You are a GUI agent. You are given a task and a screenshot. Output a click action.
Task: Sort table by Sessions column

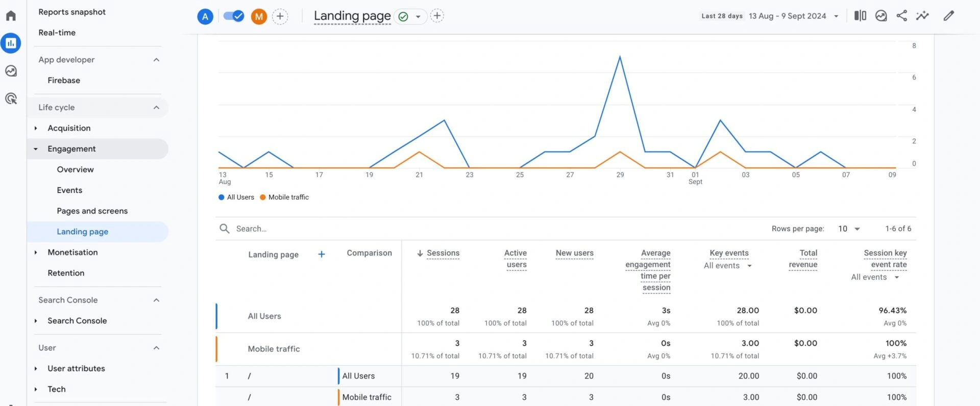click(x=443, y=253)
